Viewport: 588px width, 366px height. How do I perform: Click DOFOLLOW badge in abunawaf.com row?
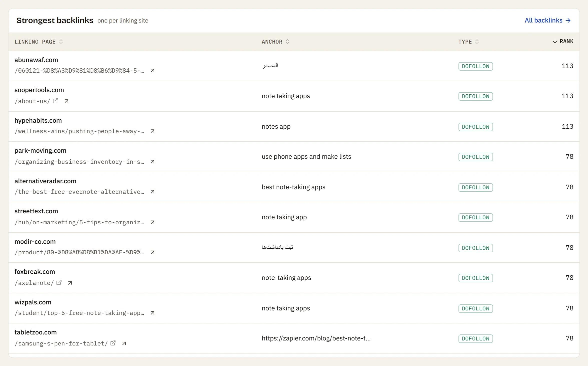(475, 66)
